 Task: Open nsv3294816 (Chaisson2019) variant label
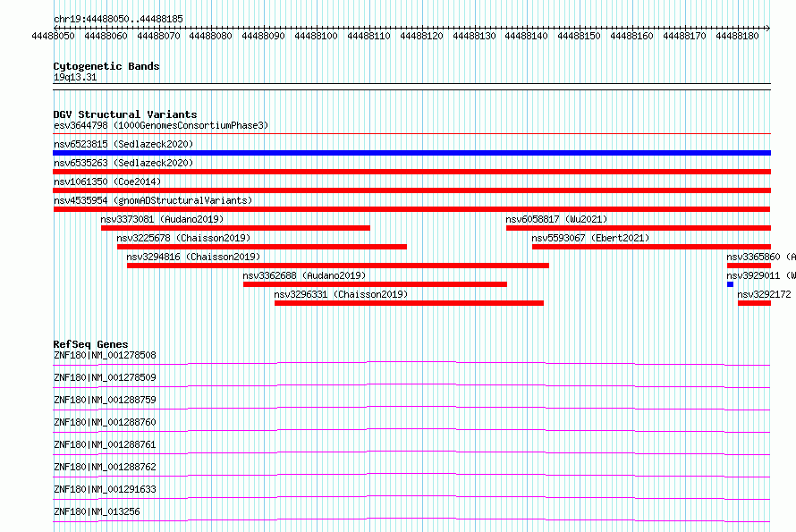[x=193, y=257]
